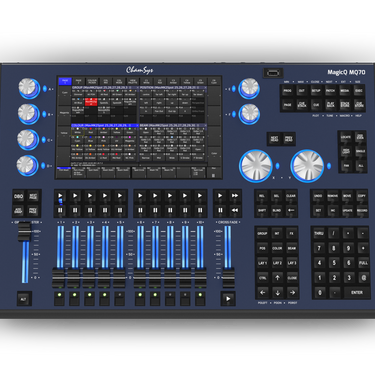Click the playback fader 7 handle

click(x=155, y=279)
